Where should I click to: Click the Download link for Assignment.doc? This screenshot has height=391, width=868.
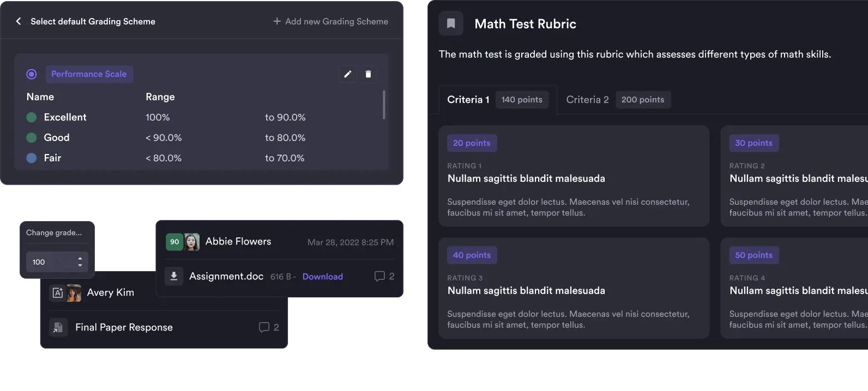coord(323,277)
